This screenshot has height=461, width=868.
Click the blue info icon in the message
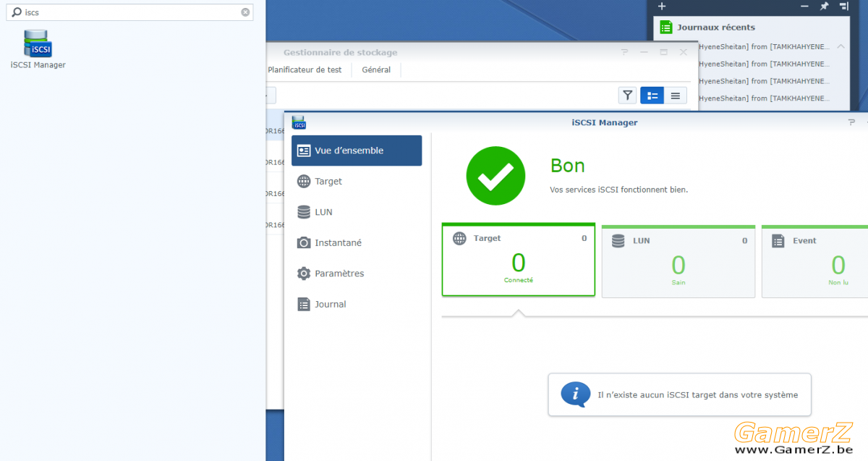coord(575,394)
